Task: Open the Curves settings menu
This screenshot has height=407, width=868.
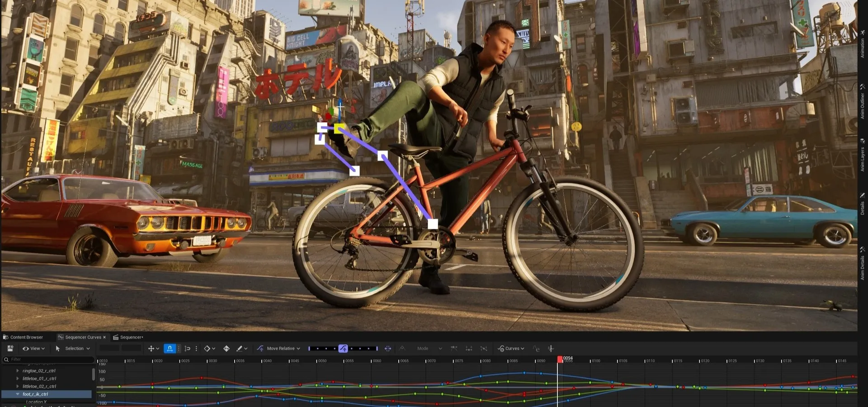Action: (x=511, y=349)
